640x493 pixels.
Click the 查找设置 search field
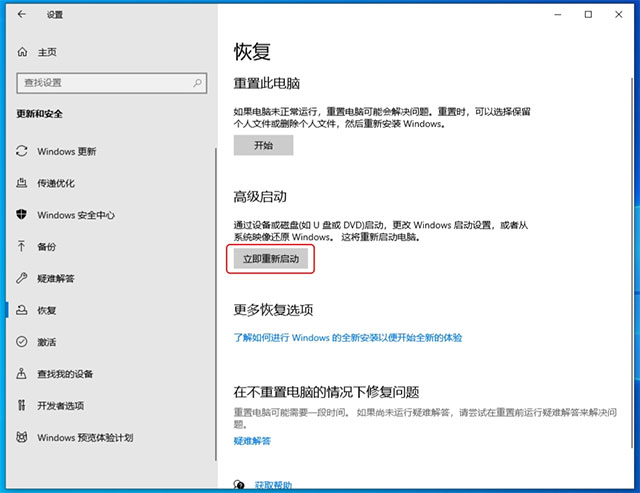112,83
